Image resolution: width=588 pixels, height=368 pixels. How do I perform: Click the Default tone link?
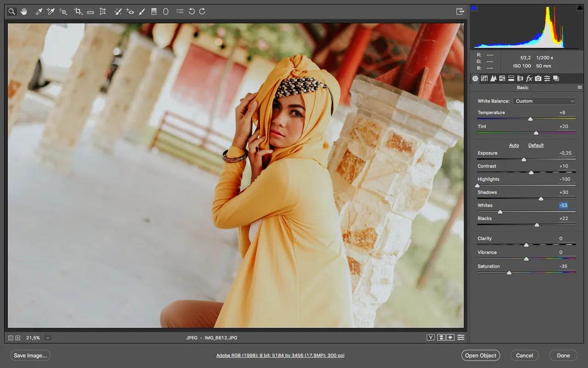tap(536, 145)
